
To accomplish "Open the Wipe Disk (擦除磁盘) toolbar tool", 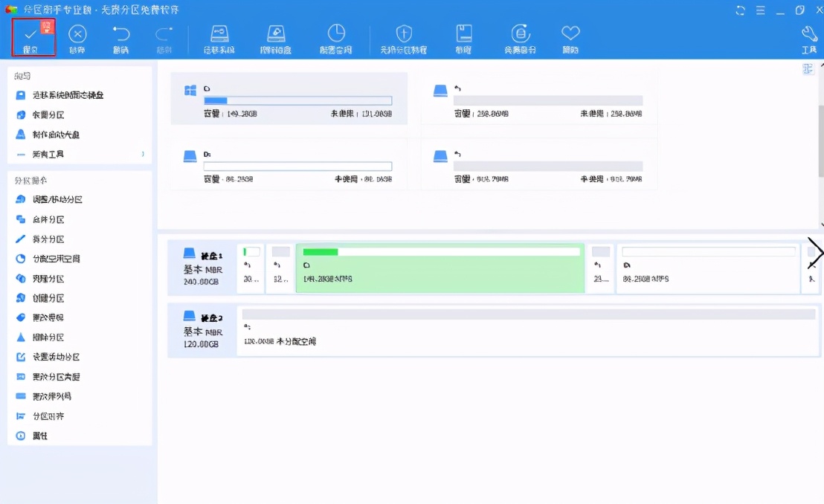I will click(x=276, y=39).
